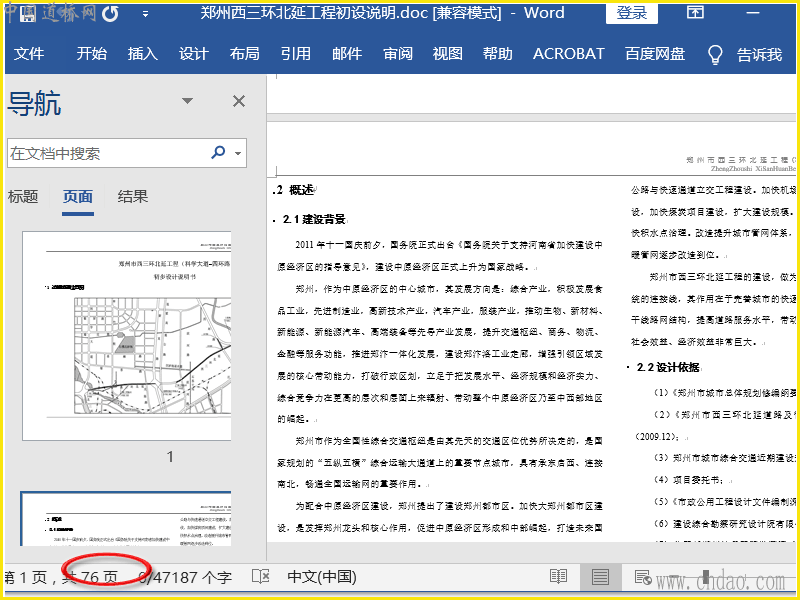Select the 页面 navigation tab
The image size is (800, 600).
tap(78, 196)
